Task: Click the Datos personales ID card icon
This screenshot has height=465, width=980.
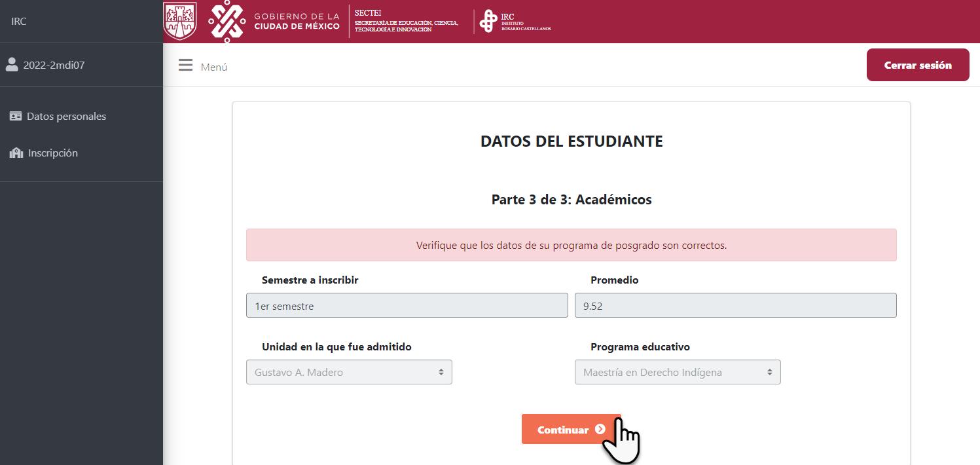Action: [x=16, y=116]
